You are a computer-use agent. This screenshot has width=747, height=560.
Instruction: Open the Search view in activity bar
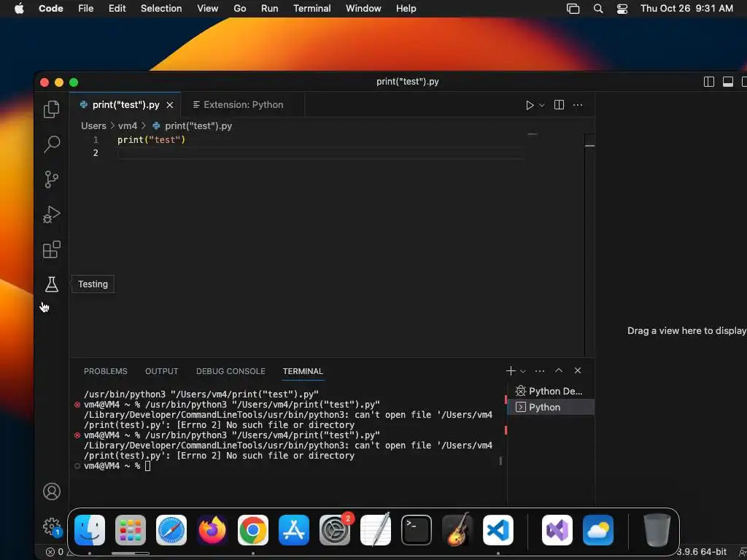(52, 144)
